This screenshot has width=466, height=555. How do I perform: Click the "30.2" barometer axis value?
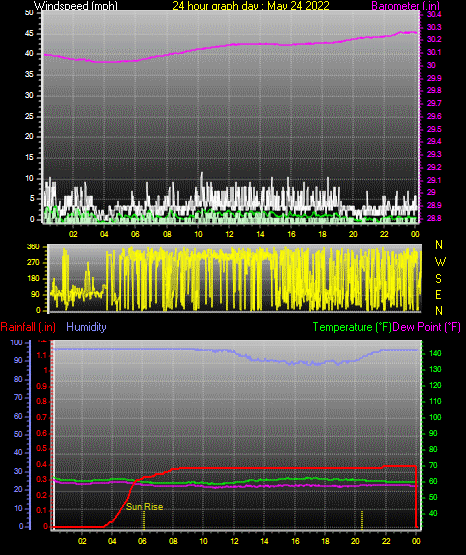pyautogui.click(x=434, y=39)
